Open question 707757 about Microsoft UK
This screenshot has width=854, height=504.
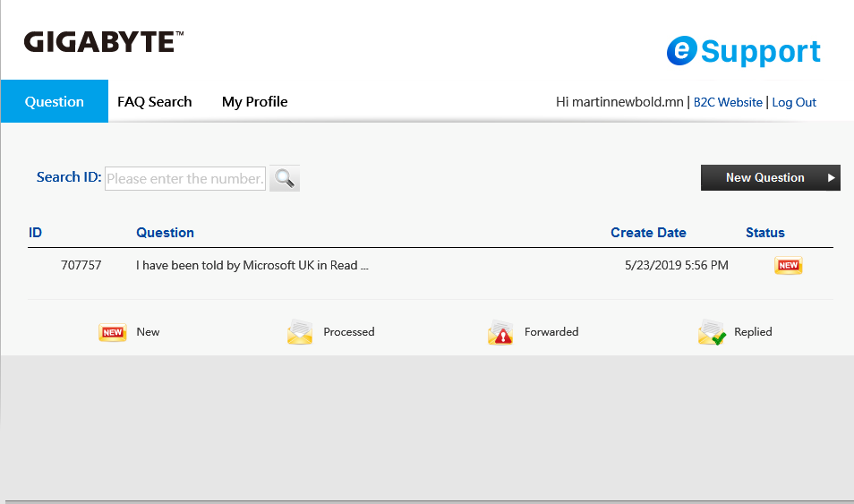coord(252,265)
